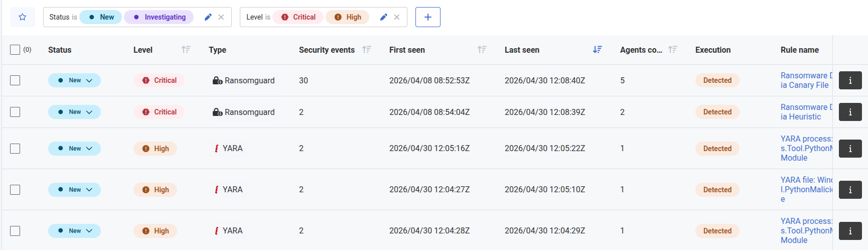Sort by Level column sort icon

coord(186,50)
